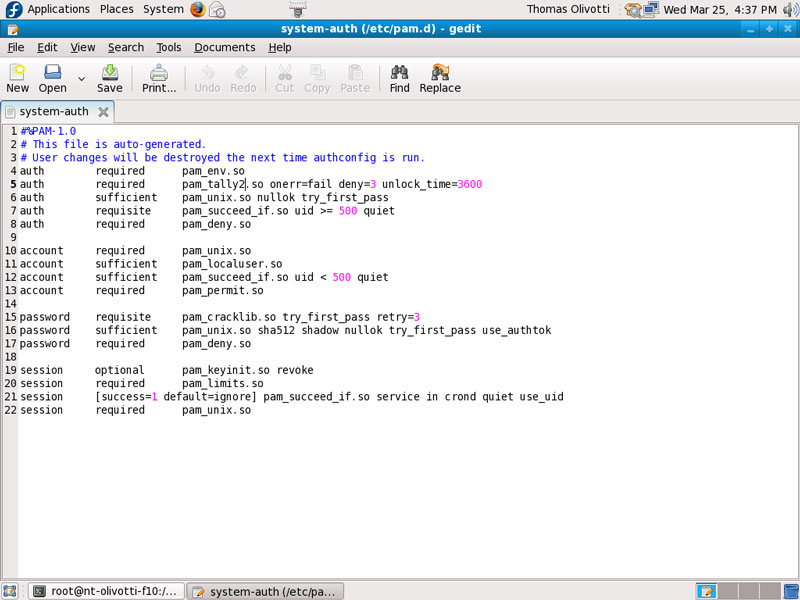Click 'pam_cracklib.so' on line 15

[x=229, y=317]
